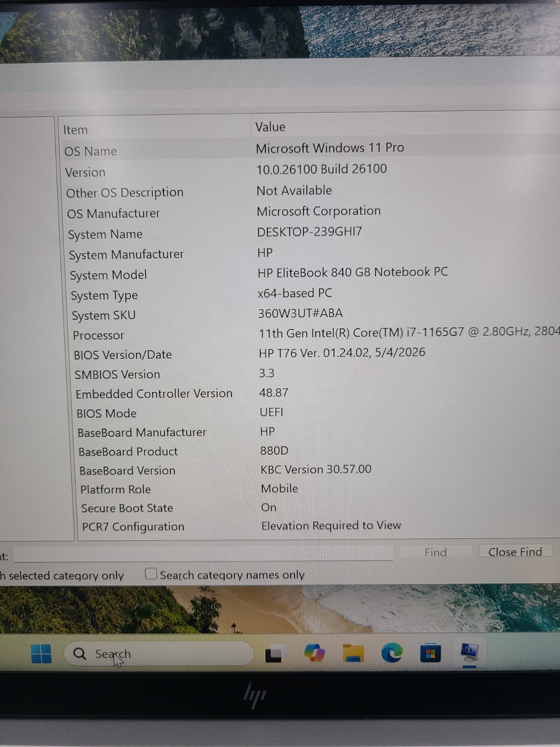Click the Value column header

pyautogui.click(x=270, y=127)
